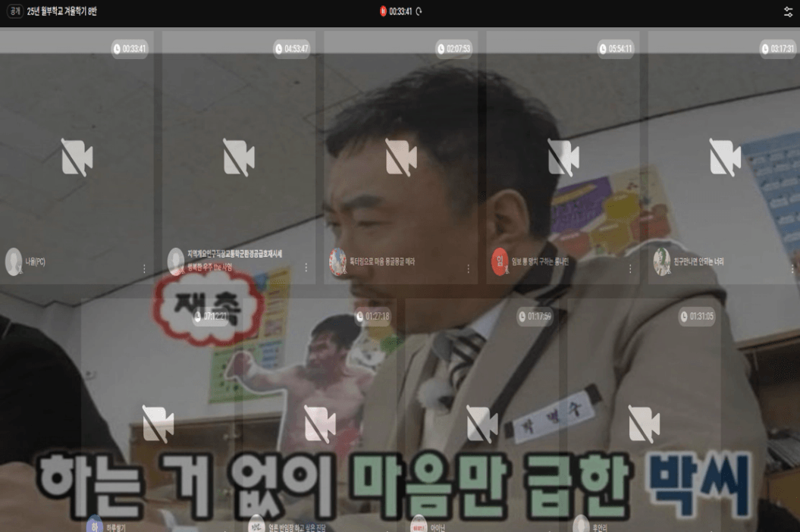Click the 후안리 participant name

600,527
